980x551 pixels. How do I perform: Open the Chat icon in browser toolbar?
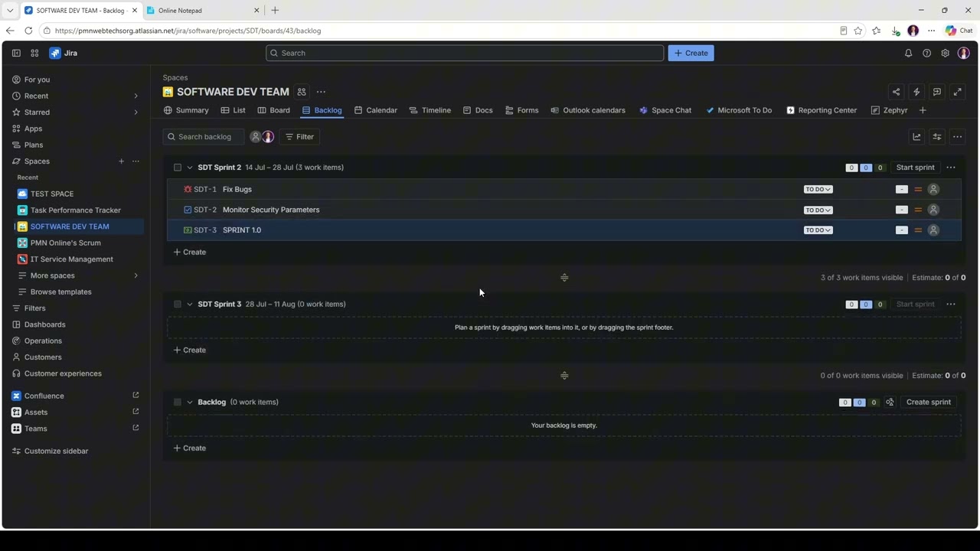(959, 31)
